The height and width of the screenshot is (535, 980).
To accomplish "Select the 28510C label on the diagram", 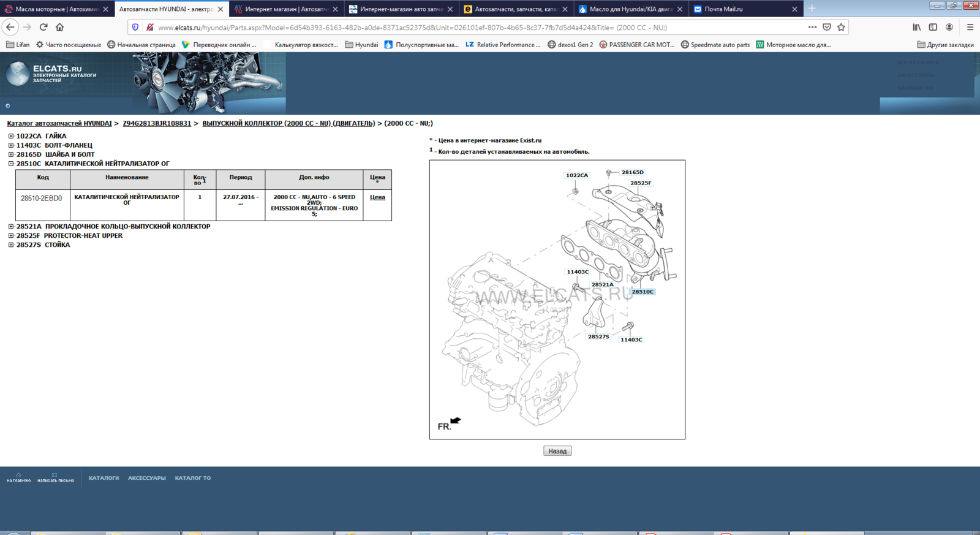I will point(643,292).
